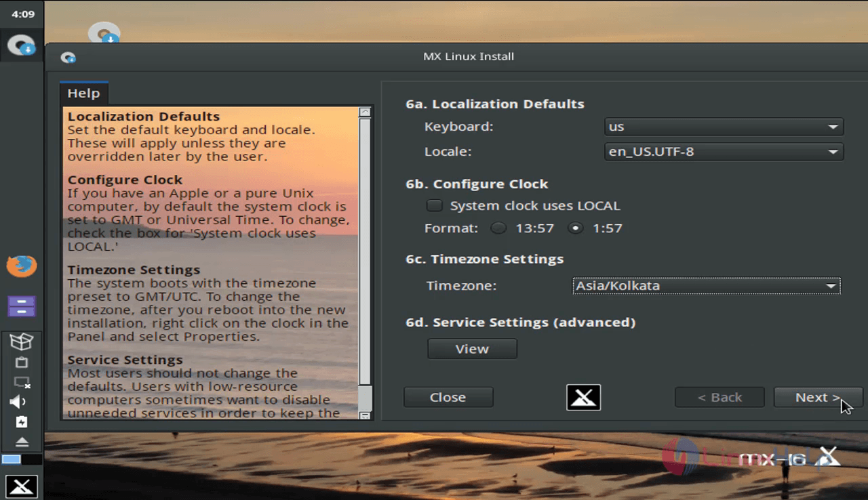Click the eject removable media tray icon
The width and height of the screenshot is (868, 500).
click(22, 442)
